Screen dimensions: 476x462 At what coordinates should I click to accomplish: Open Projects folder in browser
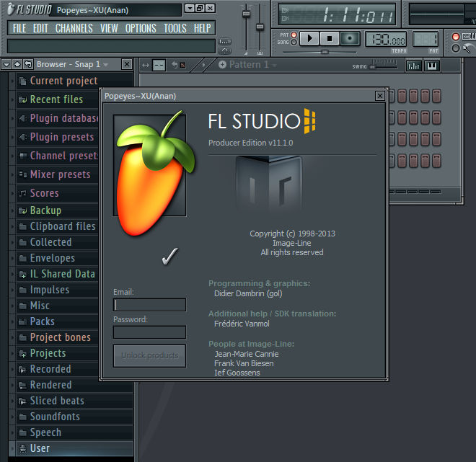pos(48,353)
